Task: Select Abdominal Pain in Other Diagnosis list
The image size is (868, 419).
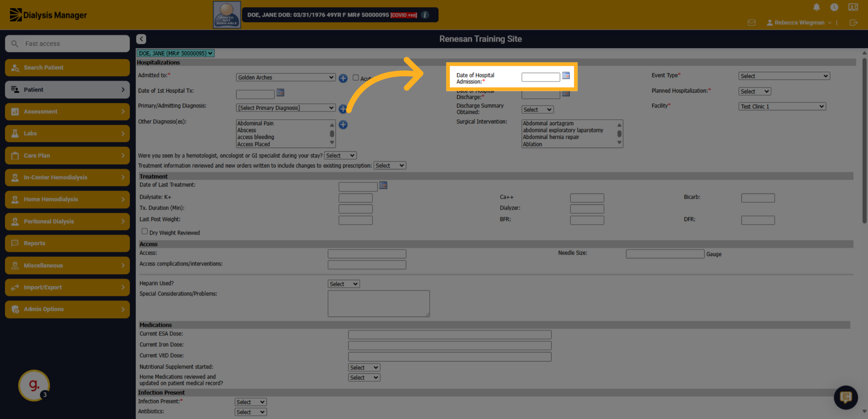Action: coord(255,123)
